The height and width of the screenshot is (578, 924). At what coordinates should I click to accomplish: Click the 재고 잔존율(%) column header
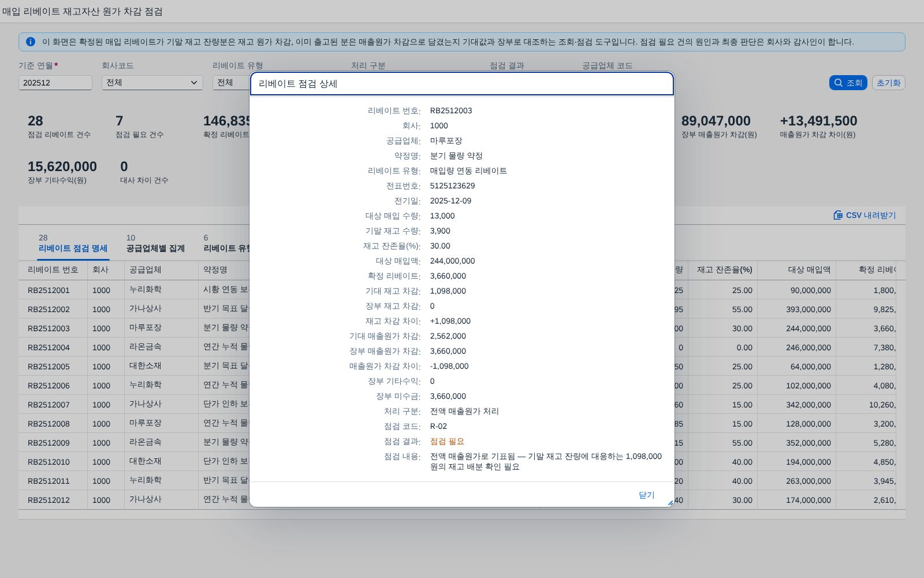722,270
